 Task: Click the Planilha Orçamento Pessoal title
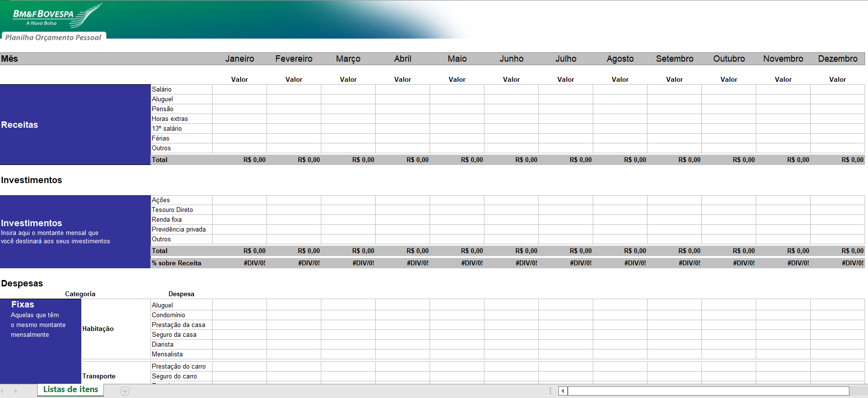53,37
